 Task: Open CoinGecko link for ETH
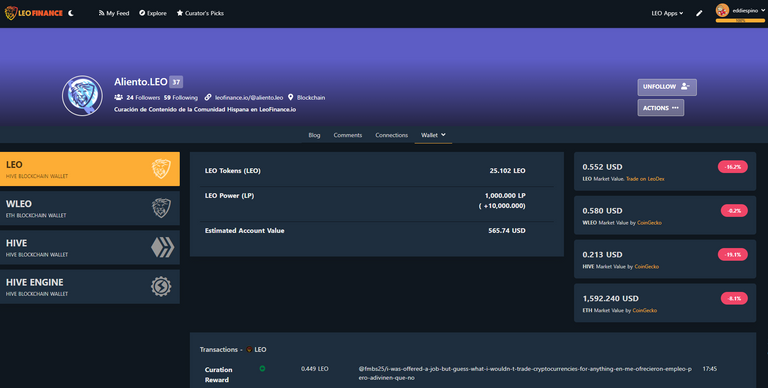(x=645, y=311)
